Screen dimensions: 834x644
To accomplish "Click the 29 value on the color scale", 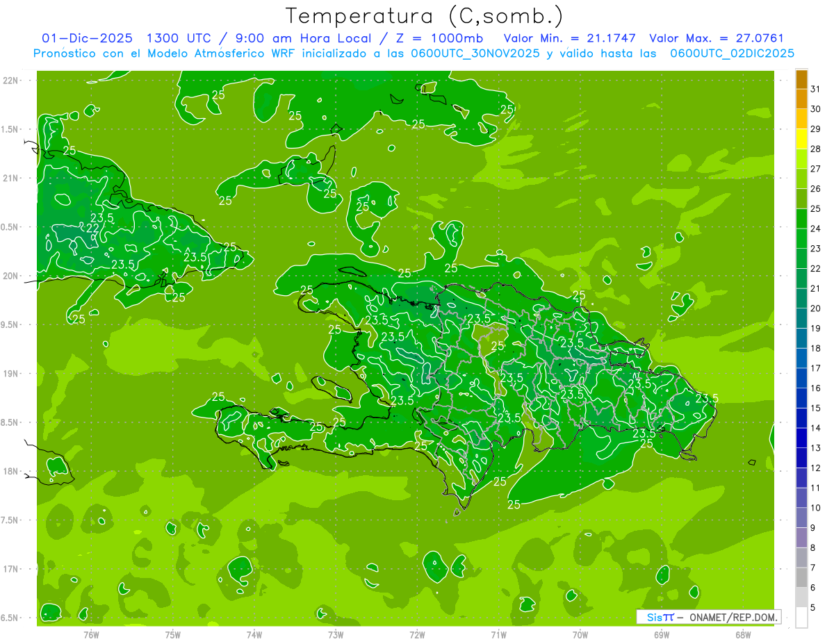I will click(816, 129).
